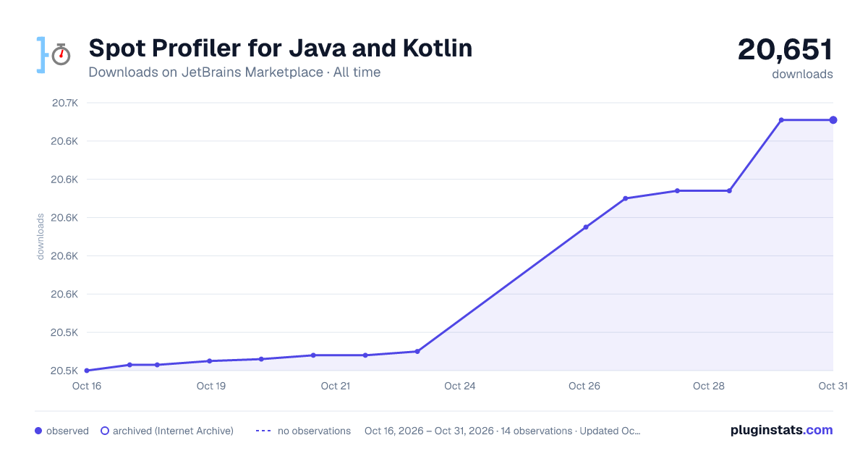Viewport: 868px width, 456px height.
Task: Click the 'downloads' label under 20,651
Action: point(802,74)
